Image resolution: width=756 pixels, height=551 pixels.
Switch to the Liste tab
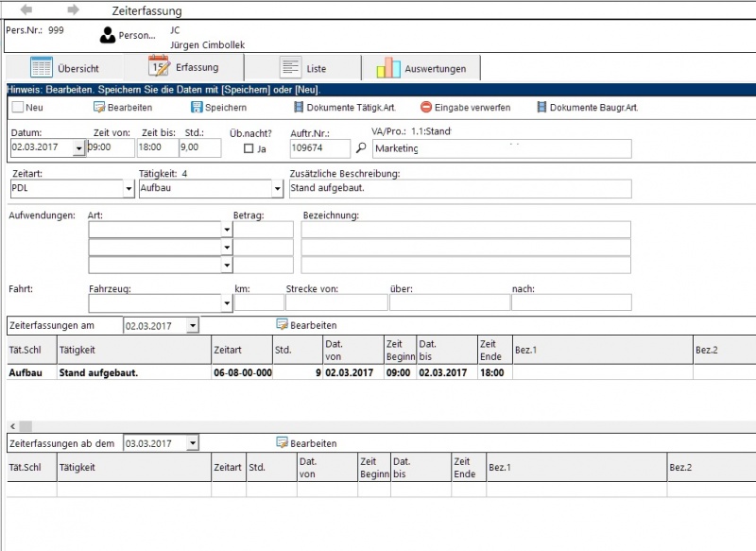coord(303,67)
